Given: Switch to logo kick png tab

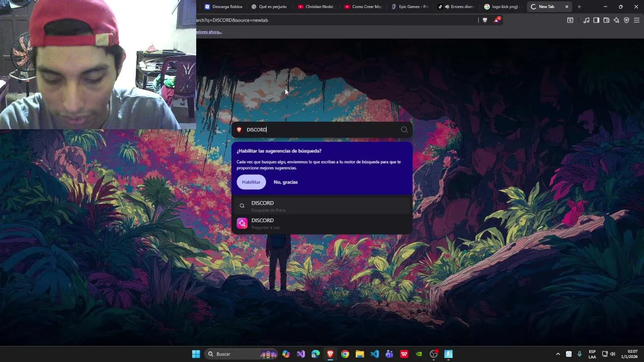Looking at the screenshot, I should tap(502, 7).
